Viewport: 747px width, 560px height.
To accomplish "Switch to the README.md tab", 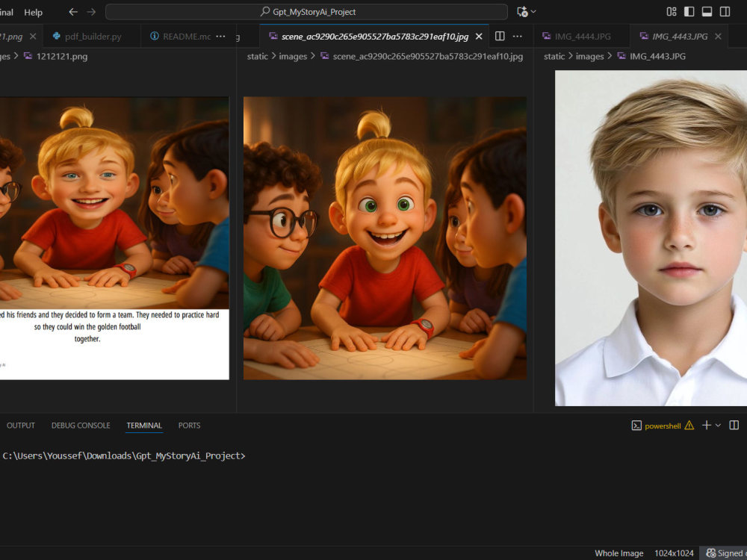I will click(181, 36).
